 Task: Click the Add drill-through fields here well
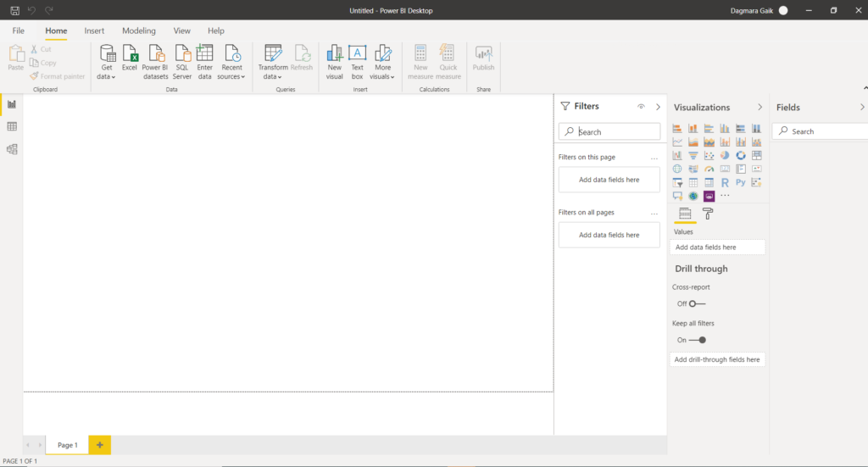[x=717, y=359]
